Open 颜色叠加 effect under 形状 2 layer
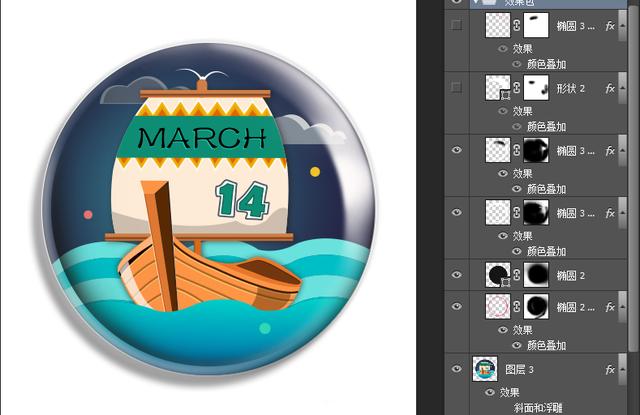This screenshot has width=640, height=415. (547, 127)
